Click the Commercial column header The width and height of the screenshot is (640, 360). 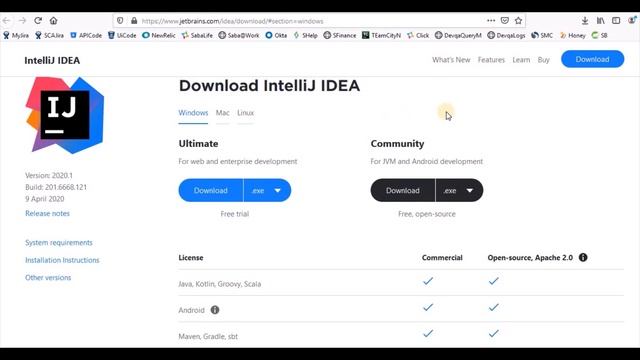coord(442,258)
